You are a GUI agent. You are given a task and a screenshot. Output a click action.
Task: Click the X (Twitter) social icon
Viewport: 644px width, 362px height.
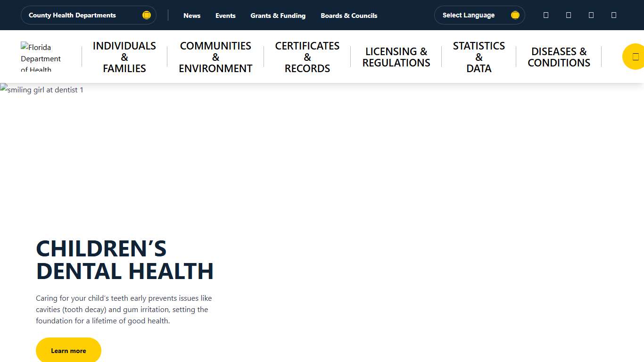pos(569,15)
